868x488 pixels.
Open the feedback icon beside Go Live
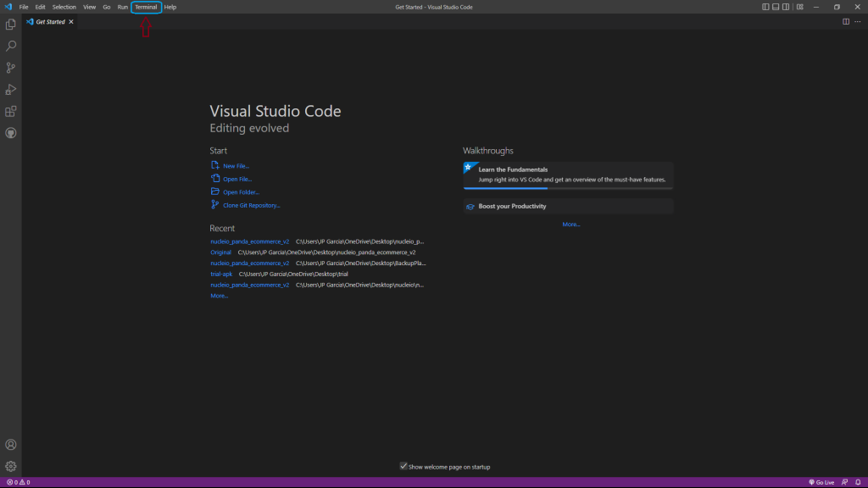[845, 482]
